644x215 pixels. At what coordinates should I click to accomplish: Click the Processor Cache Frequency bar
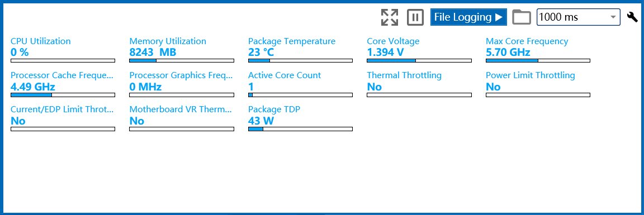63,95
